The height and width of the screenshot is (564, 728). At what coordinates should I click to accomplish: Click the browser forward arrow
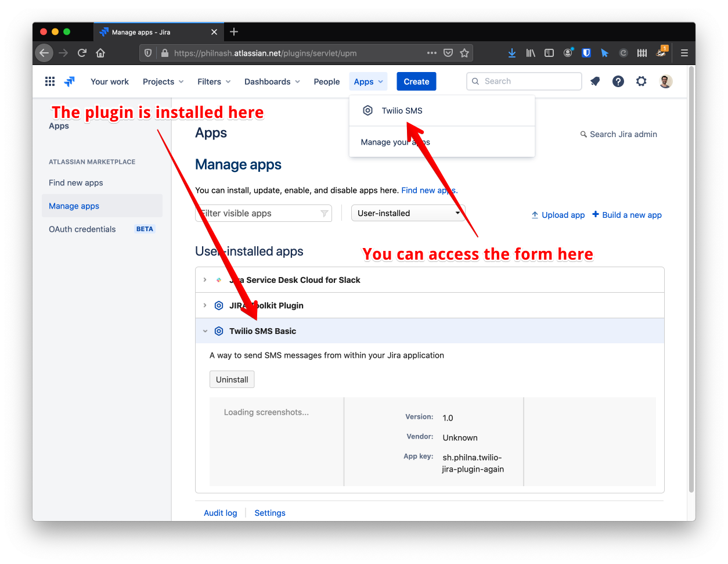tap(63, 53)
